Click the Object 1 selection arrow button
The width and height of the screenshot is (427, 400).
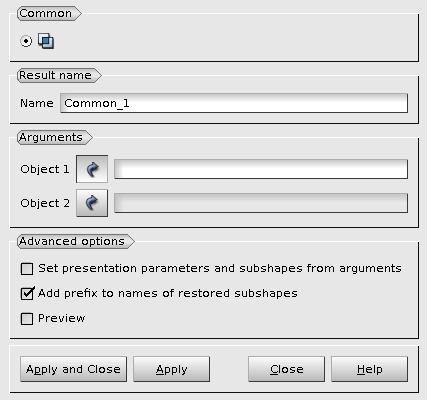point(92,169)
